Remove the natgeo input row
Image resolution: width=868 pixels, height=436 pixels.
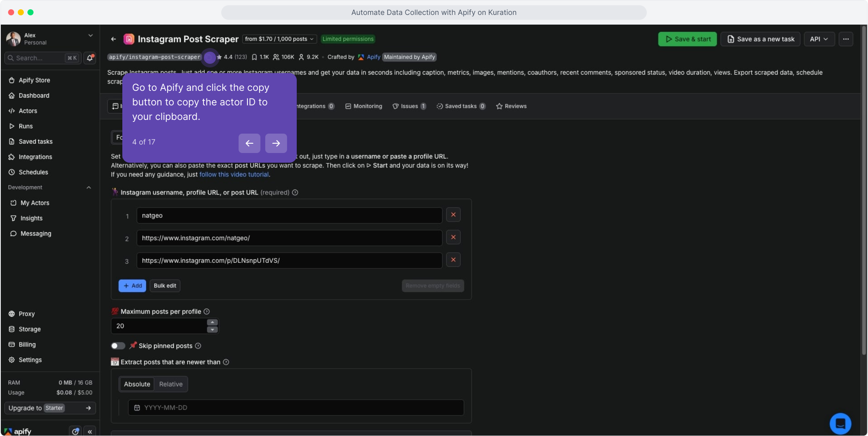[x=453, y=215]
